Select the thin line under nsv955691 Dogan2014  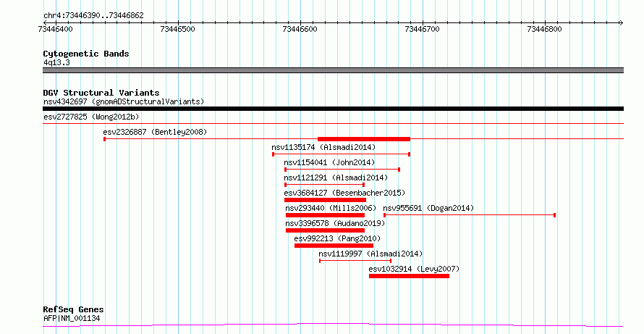click(470, 215)
